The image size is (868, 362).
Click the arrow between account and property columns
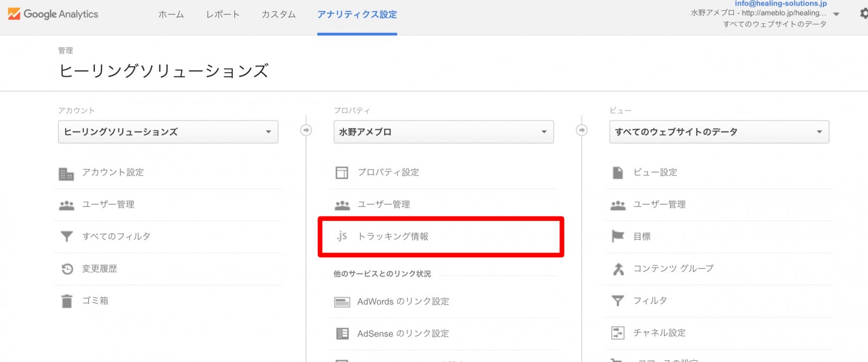306,130
